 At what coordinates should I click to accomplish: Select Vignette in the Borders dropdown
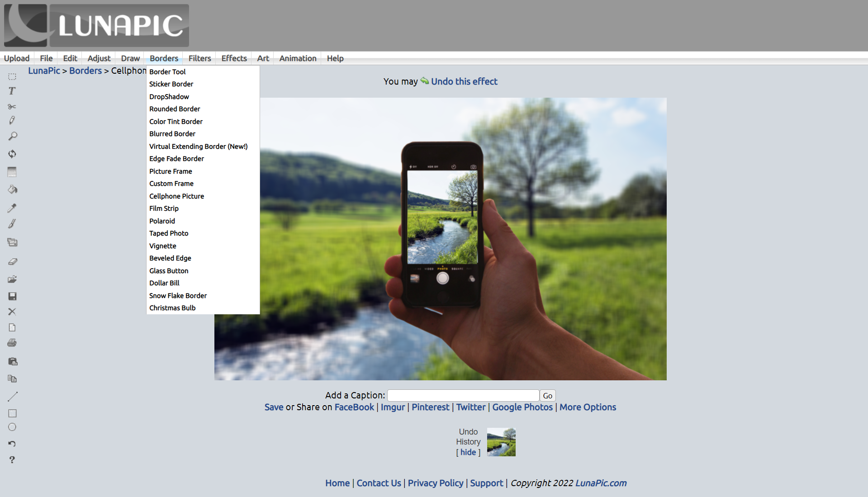coord(163,246)
